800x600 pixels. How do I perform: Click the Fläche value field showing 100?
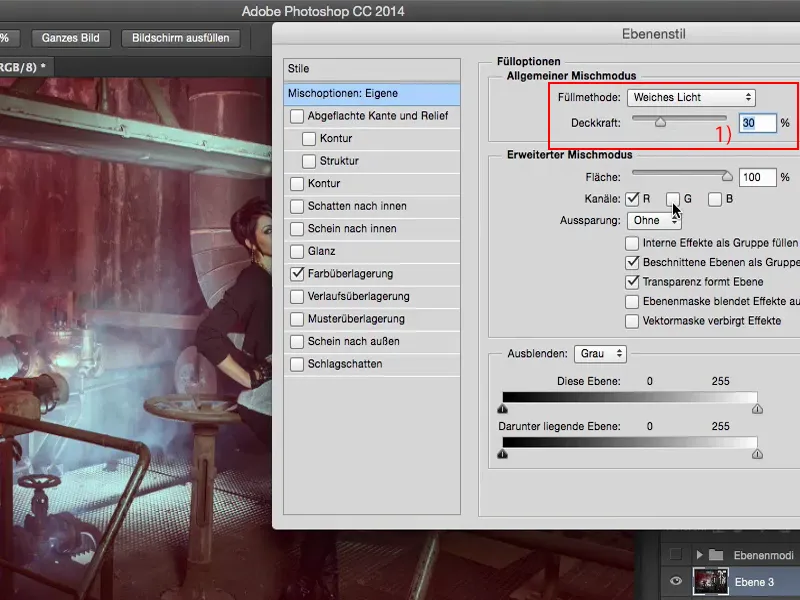click(x=758, y=177)
